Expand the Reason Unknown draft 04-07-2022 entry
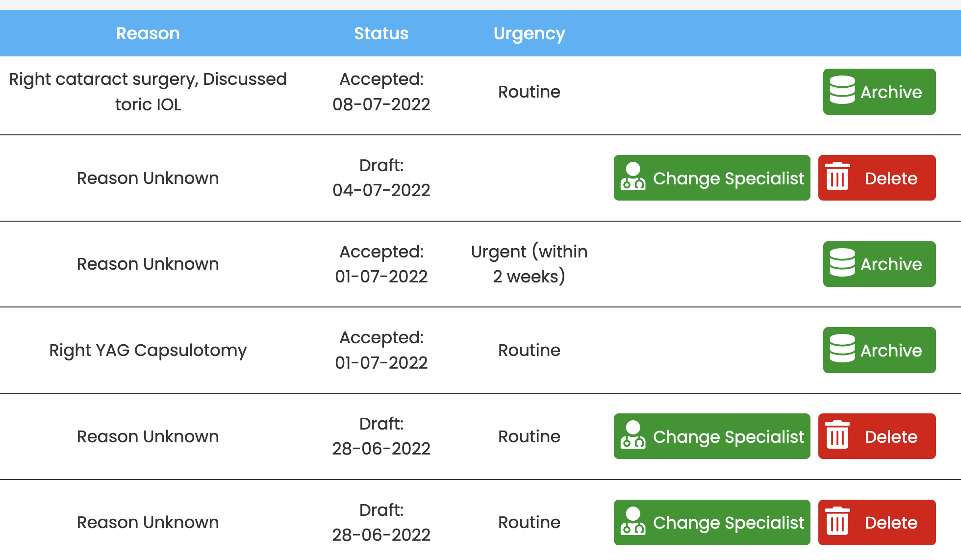Image resolution: width=961 pixels, height=560 pixels. 148,178
